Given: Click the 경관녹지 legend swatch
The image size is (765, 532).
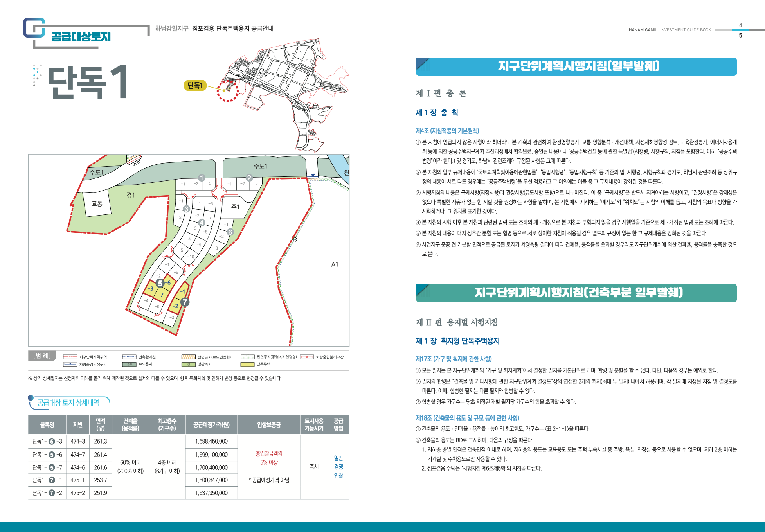Looking at the screenshot, I should tap(189, 364).
